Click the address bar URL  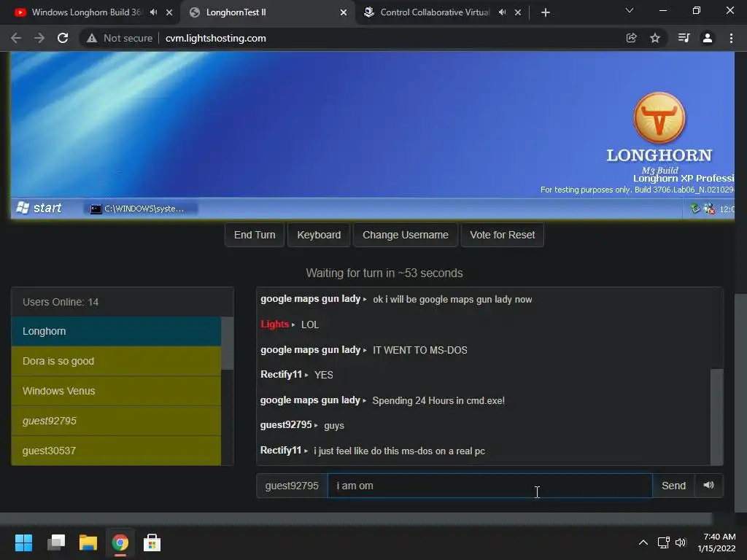pos(216,38)
